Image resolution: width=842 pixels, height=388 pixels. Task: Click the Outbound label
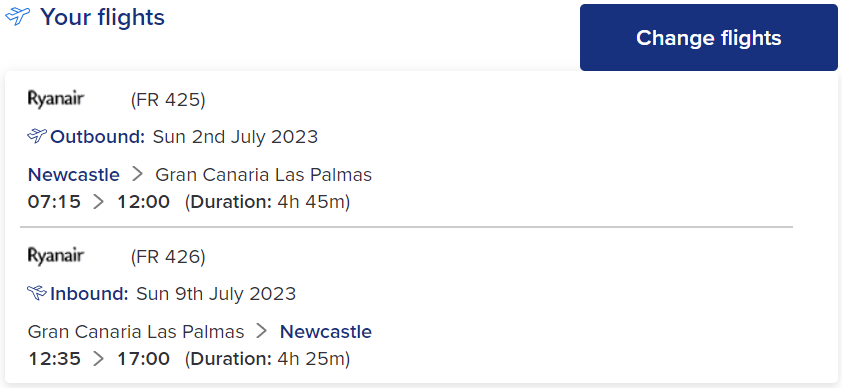pyautogui.click(x=98, y=137)
